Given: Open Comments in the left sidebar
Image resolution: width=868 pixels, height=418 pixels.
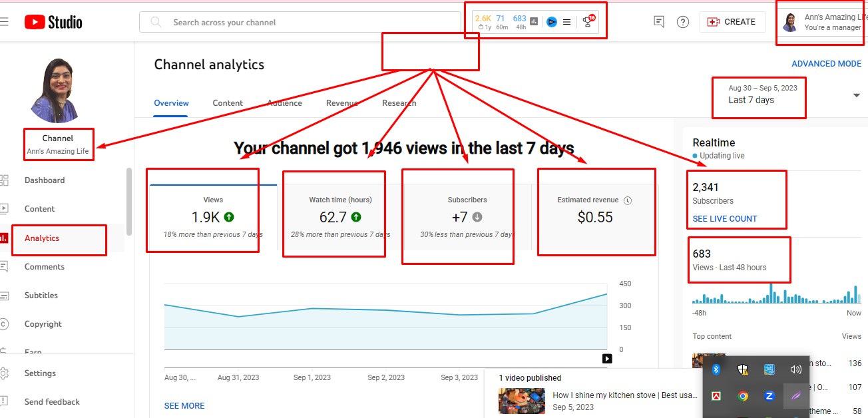Looking at the screenshot, I should [45, 267].
